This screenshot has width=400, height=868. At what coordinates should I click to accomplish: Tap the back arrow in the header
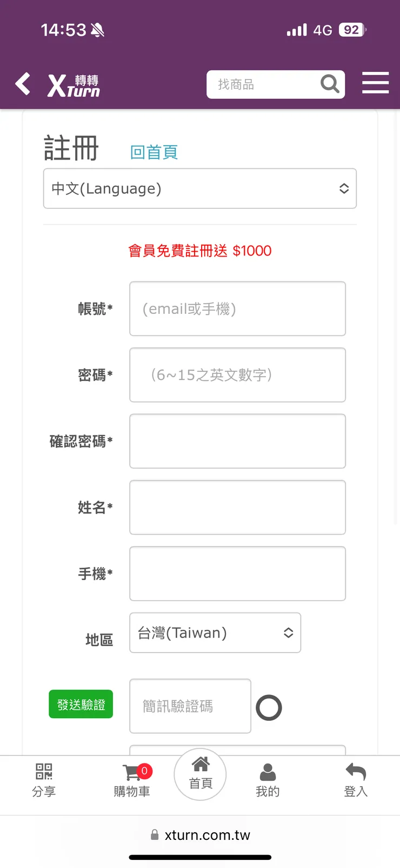pyautogui.click(x=22, y=84)
